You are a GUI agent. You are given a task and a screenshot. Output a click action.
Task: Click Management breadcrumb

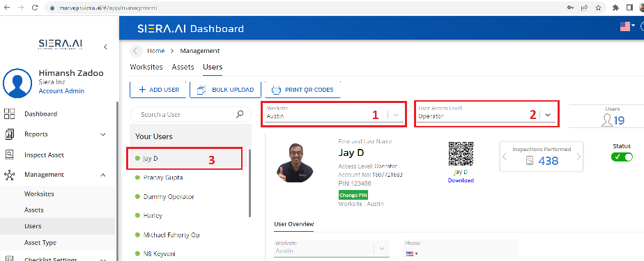click(199, 51)
